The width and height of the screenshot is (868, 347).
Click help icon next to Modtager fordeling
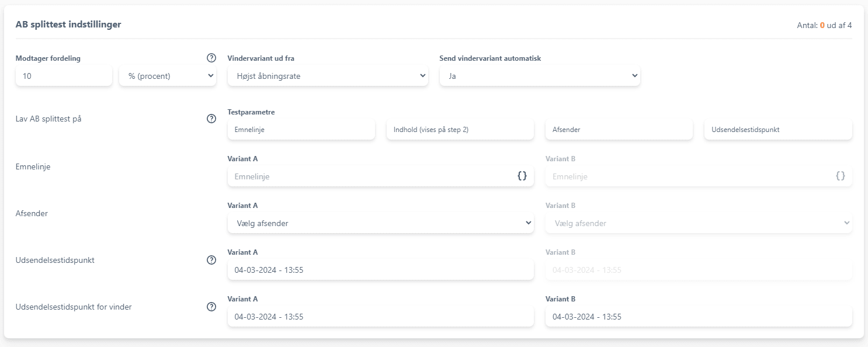[211, 58]
